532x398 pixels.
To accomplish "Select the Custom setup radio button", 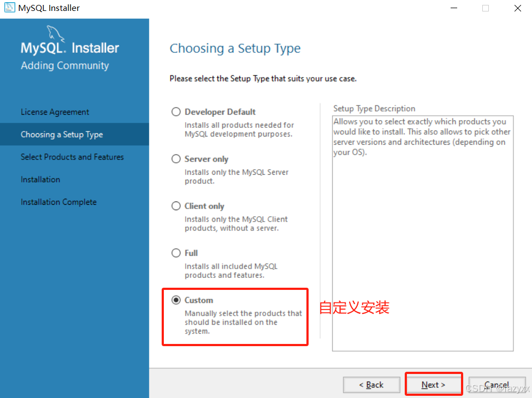I will pos(176,300).
